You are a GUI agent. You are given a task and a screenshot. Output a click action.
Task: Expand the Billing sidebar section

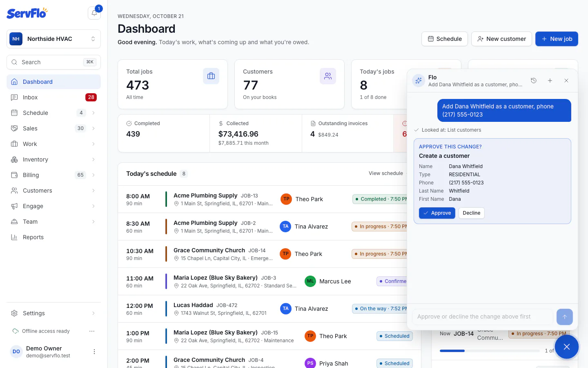pos(94,175)
